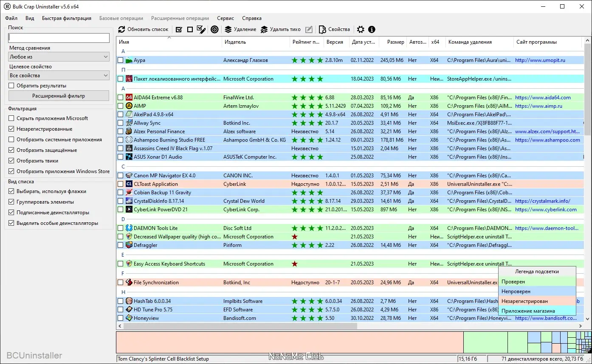Click the info circle toolbar icon

[x=372, y=29]
